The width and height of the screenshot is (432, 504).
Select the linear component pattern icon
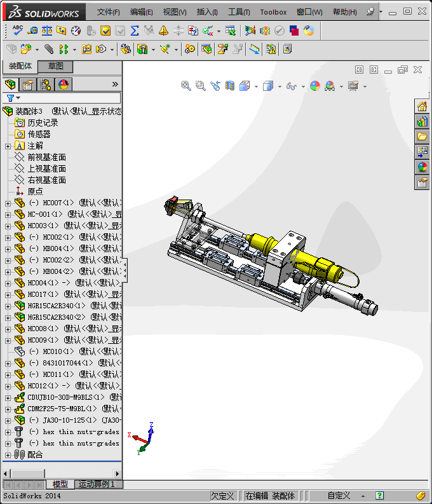pyautogui.click(x=64, y=49)
